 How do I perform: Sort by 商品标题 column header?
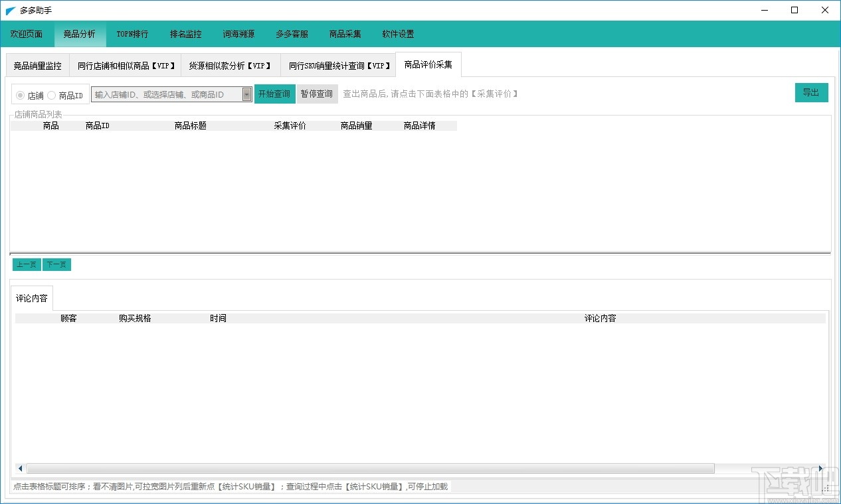pos(191,126)
